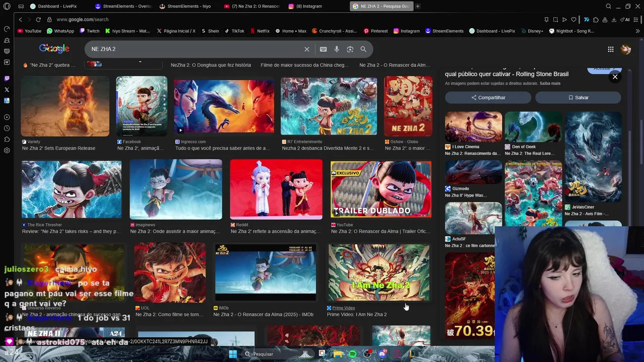Switch to StreamElements - Overlay tab

123,6
